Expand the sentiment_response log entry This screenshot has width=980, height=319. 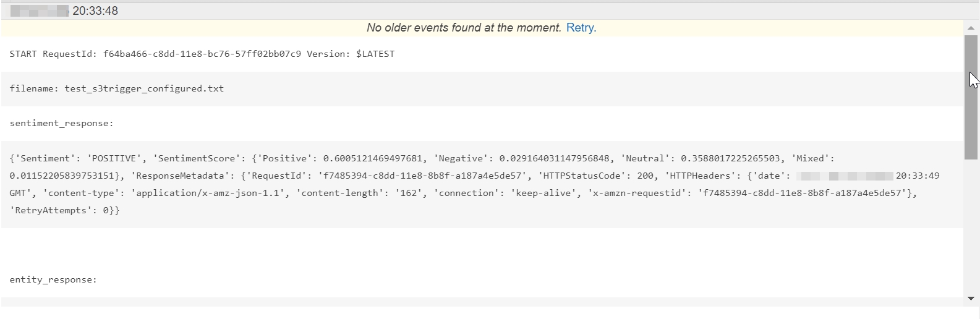point(61,123)
